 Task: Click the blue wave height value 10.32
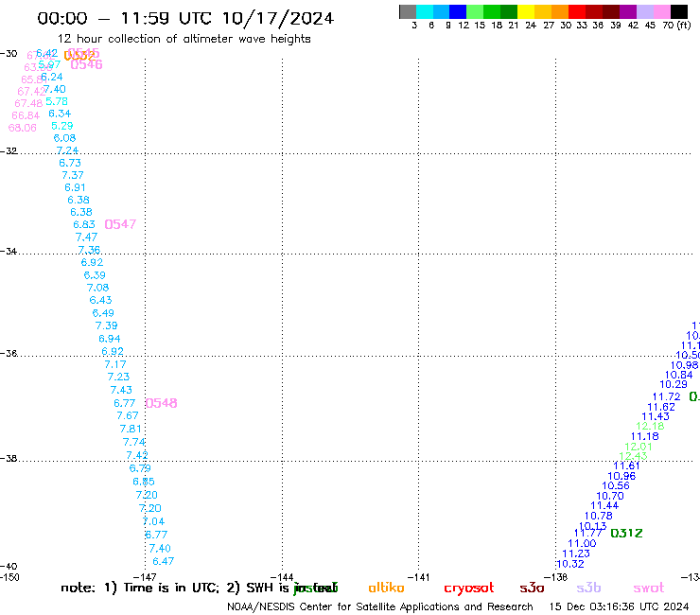pos(570,564)
